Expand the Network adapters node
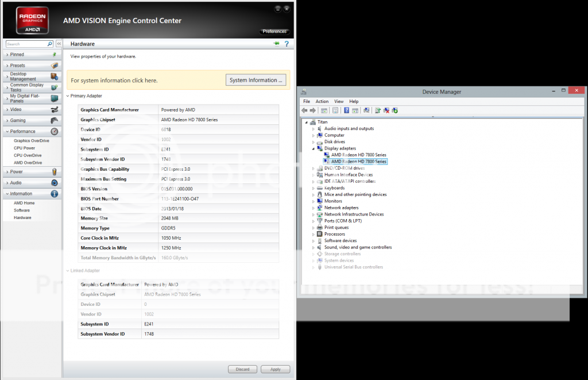 point(313,208)
